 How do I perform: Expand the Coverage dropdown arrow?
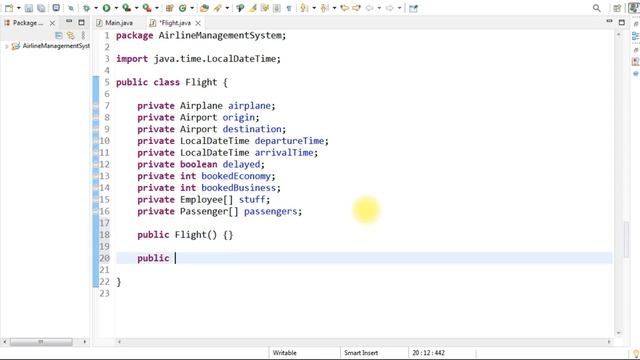(x=136, y=8)
